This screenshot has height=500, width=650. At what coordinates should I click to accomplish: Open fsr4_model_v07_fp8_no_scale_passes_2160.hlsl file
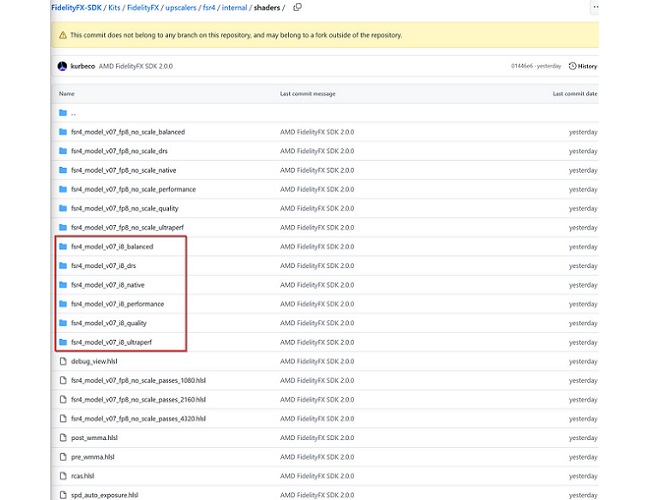tap(138, 399)
